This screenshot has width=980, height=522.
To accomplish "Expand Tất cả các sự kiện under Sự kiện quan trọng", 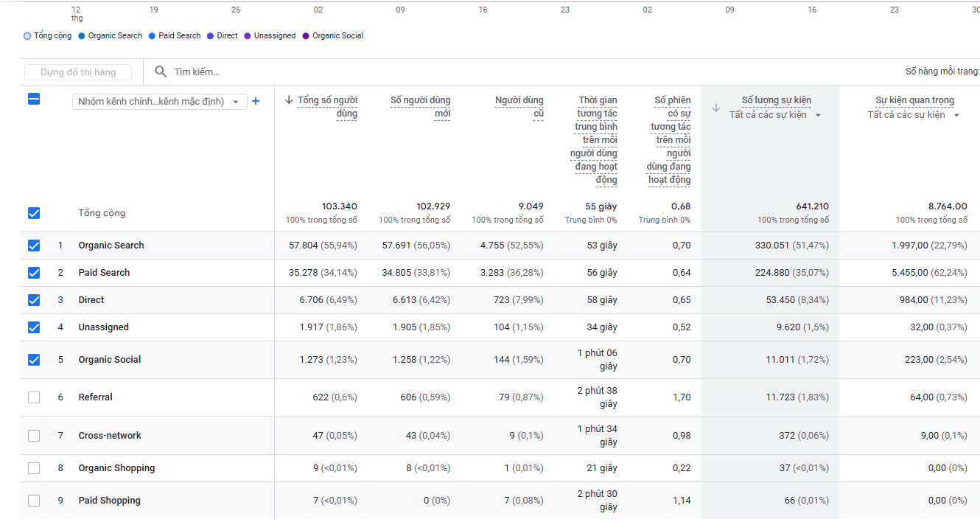I will [x=914, y=115].
